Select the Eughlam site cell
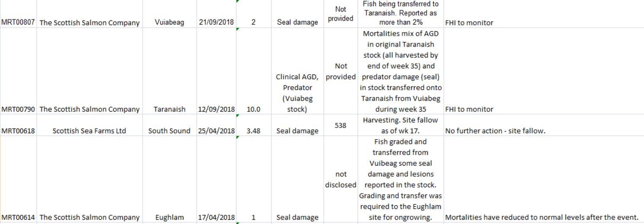Screen dimensions: 644x224 click(169, 217)
